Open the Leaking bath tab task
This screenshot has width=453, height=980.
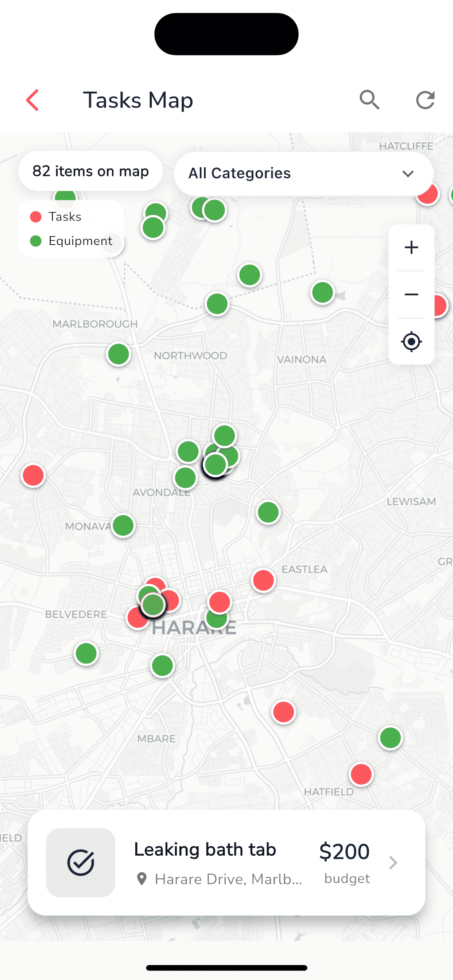pos(205,849)
